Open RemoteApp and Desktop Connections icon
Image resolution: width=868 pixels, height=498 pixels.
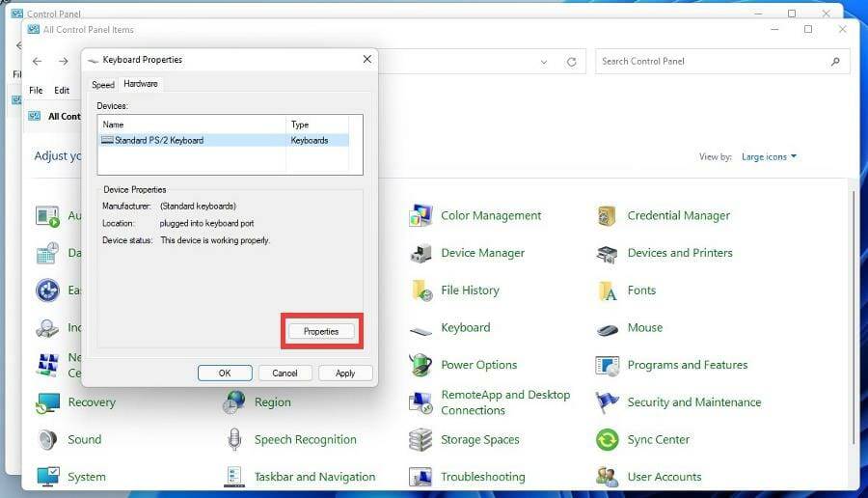click(x=420, y=402)
